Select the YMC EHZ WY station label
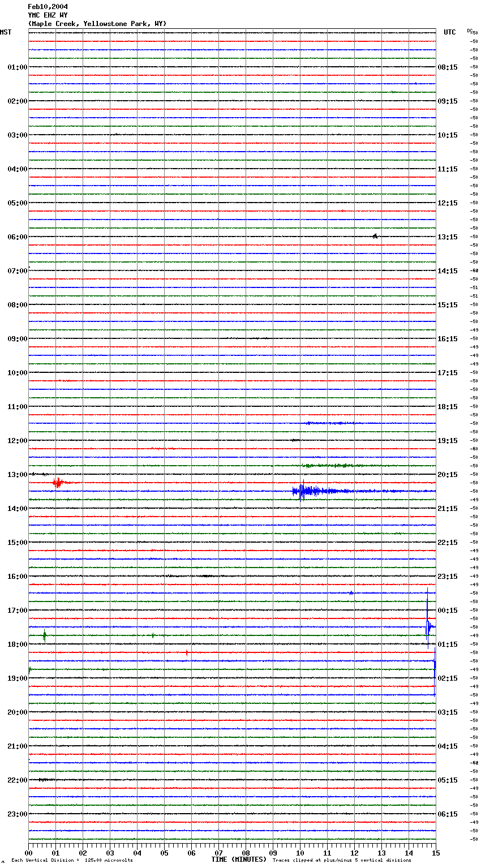 (x=48, y=15)
